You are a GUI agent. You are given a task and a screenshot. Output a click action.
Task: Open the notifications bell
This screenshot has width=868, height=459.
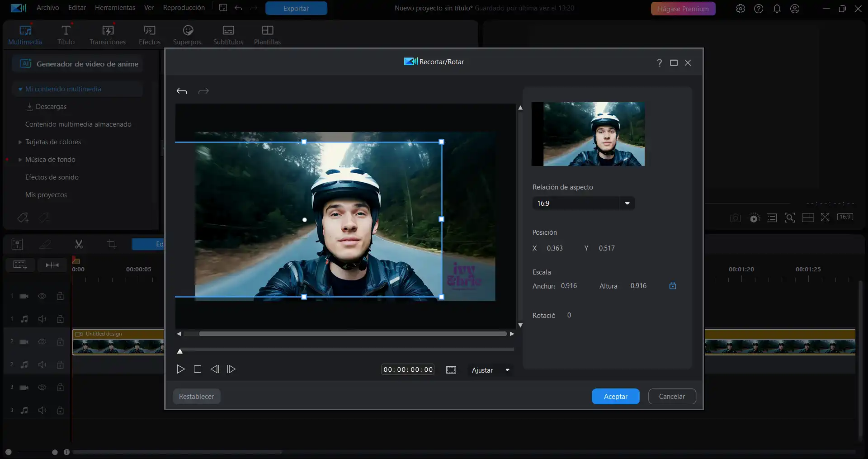[777, 9]
